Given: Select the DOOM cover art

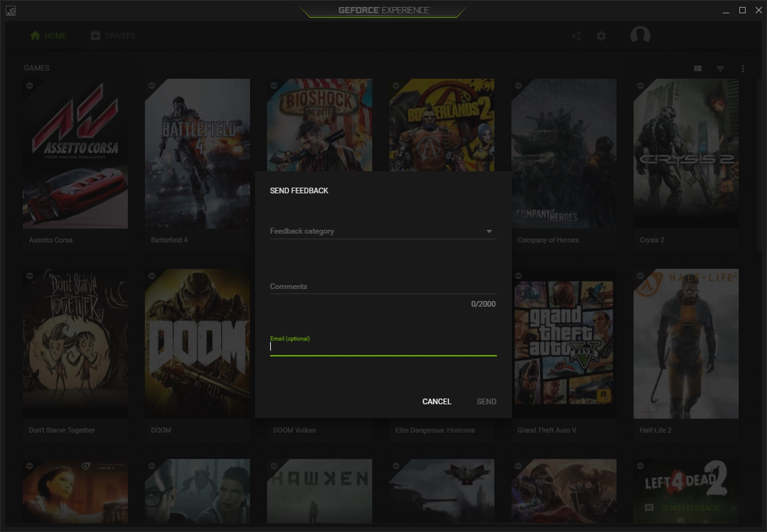Looking at the screenshot, I should 197,343.
